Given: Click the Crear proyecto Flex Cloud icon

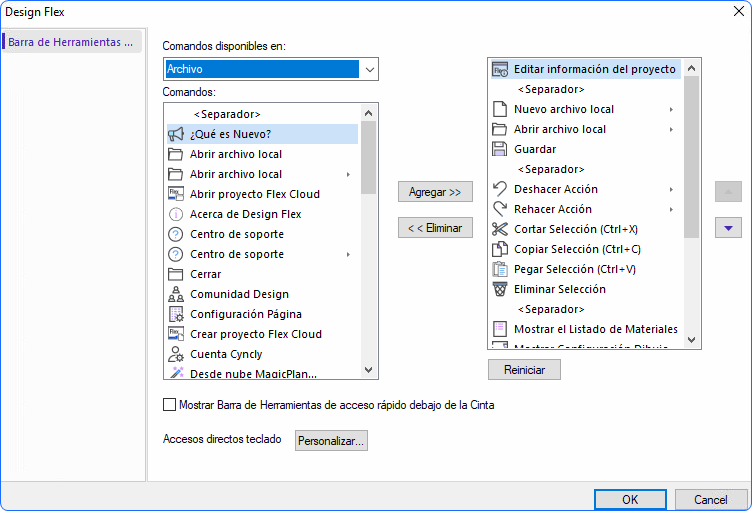Looking at the screenshot, I should point(176,334).
